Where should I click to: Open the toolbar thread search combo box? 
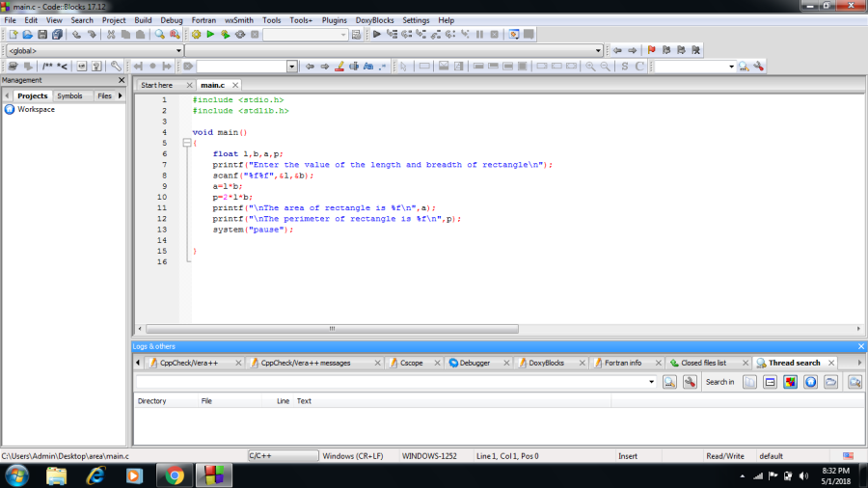[x=695, y=67]
